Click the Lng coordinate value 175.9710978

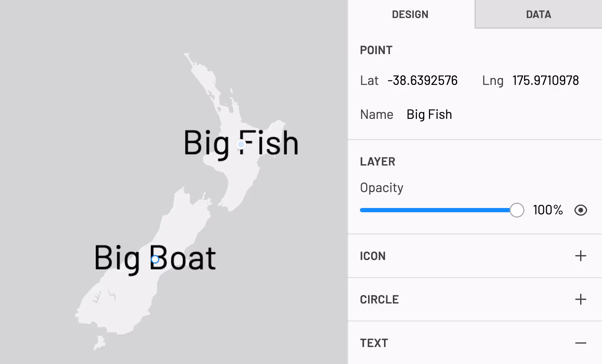pos(546,80)
